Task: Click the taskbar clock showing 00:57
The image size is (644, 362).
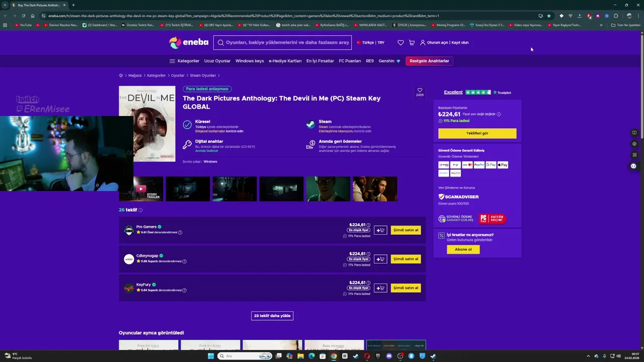Action: [x=631, y=356]
